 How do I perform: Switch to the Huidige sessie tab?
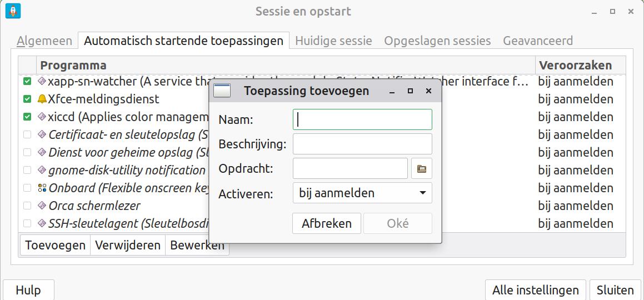pos(333,41)
